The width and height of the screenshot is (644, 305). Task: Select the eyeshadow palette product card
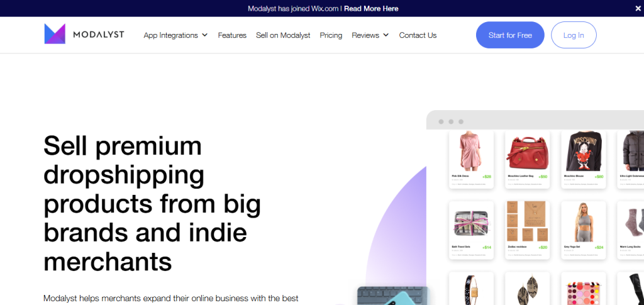[x=583, y=288]
